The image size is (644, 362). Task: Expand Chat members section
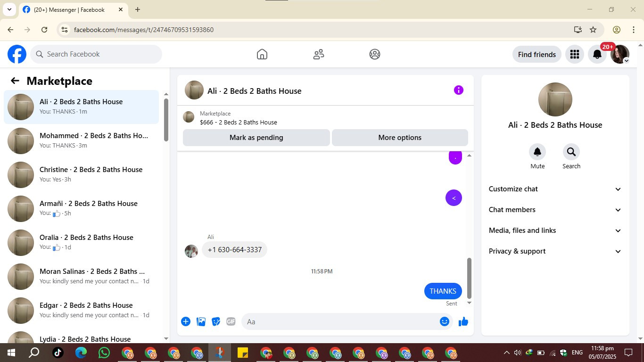[555, 210]
